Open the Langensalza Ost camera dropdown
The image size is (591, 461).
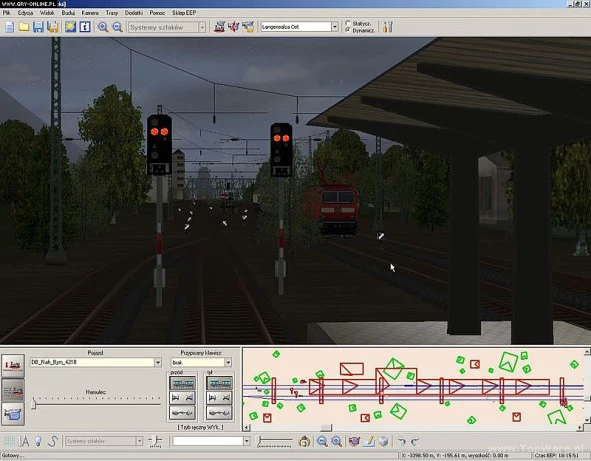point(335,27)
